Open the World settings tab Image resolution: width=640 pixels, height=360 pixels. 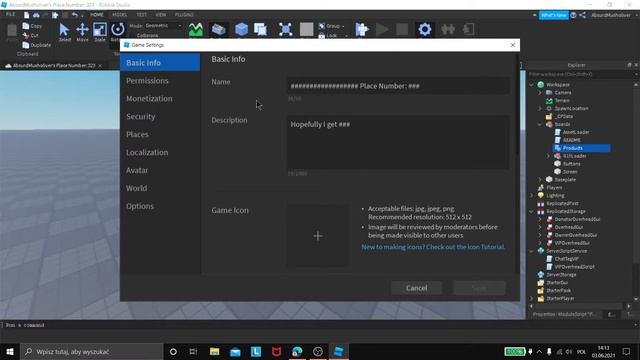[x=136, y=189]
